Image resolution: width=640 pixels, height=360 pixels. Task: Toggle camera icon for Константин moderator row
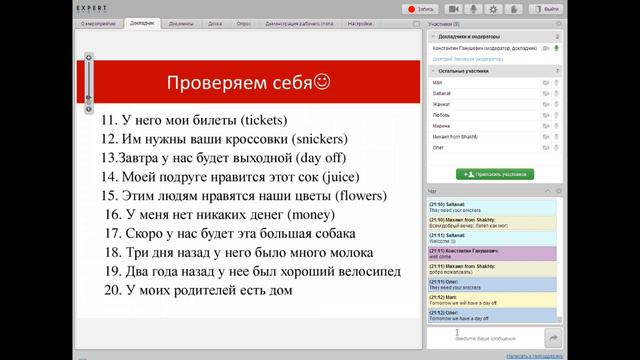(x=546, y=48)
